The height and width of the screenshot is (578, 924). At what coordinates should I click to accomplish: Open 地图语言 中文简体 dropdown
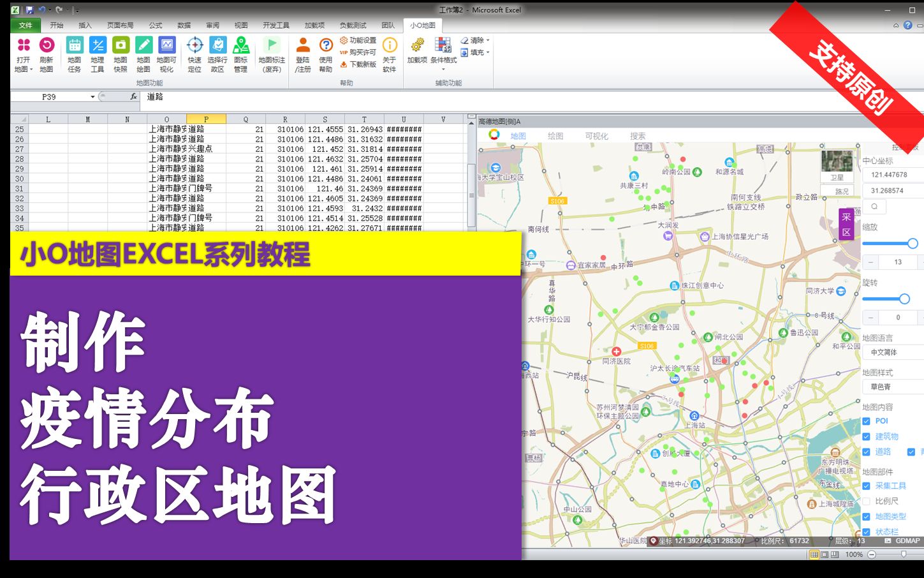coord(893,352)
